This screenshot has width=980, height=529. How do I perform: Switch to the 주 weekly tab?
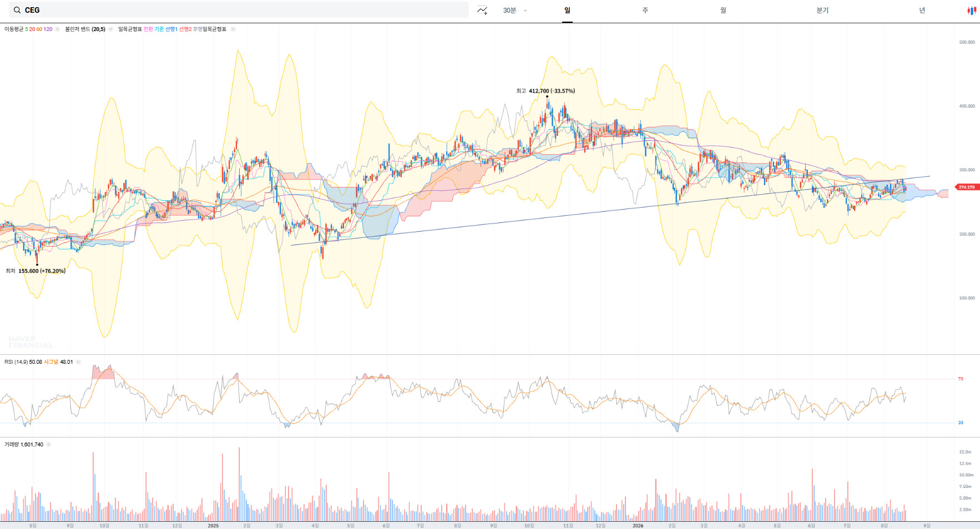(645, 11)
